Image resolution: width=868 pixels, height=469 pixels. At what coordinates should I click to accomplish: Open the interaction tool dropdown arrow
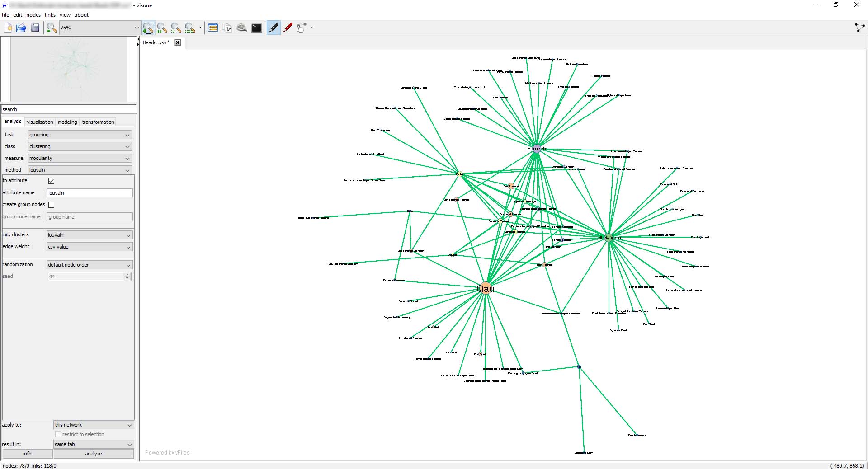(x=311, y=28)
